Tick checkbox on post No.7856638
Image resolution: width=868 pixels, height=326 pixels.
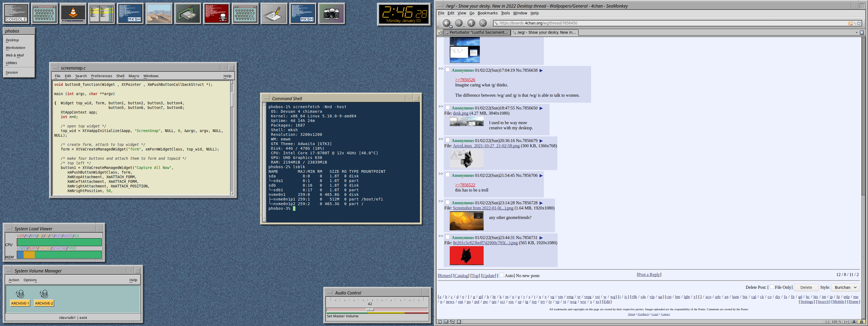pyautogui.click(x=448, y=70)
